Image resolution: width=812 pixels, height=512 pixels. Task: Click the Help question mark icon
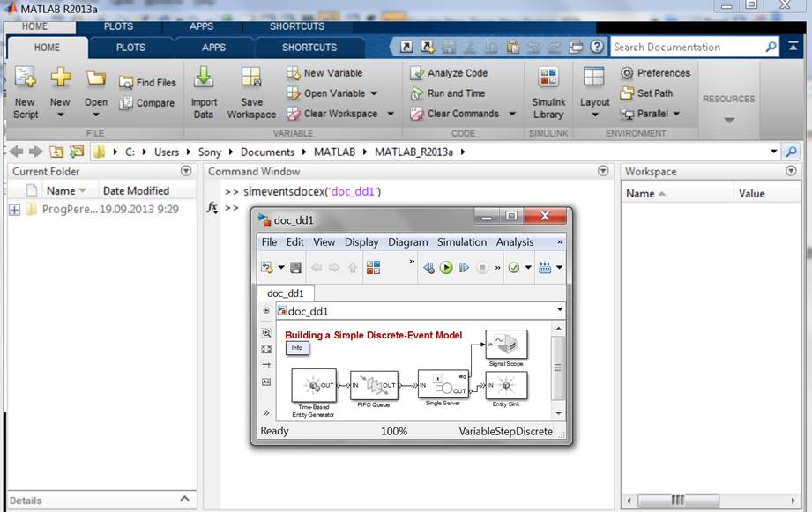coord(597,47)
